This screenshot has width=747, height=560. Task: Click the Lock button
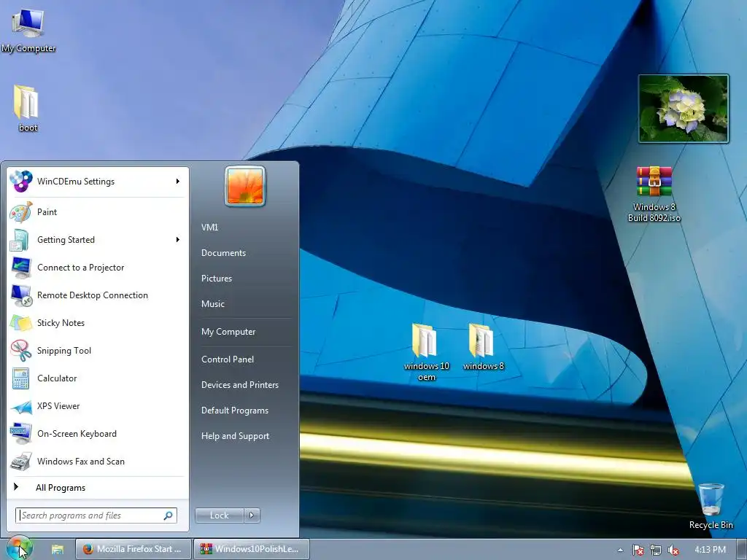coord(219,516)
